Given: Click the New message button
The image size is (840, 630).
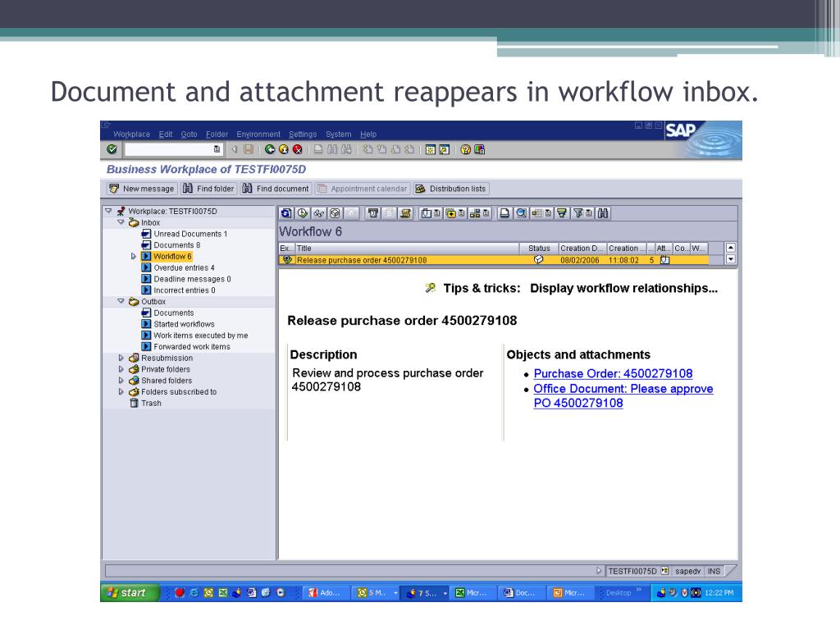Looking at the screenshot, I should [x=141, y=189].
